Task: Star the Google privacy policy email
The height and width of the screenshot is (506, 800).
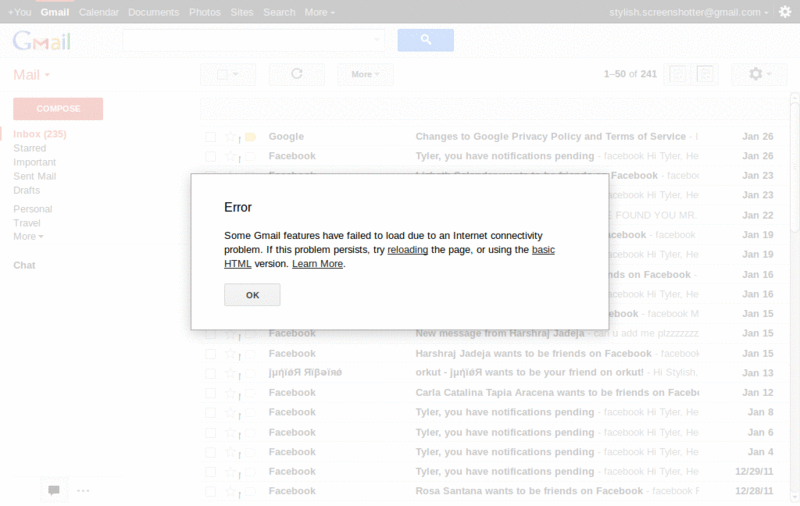Action: 230,137
